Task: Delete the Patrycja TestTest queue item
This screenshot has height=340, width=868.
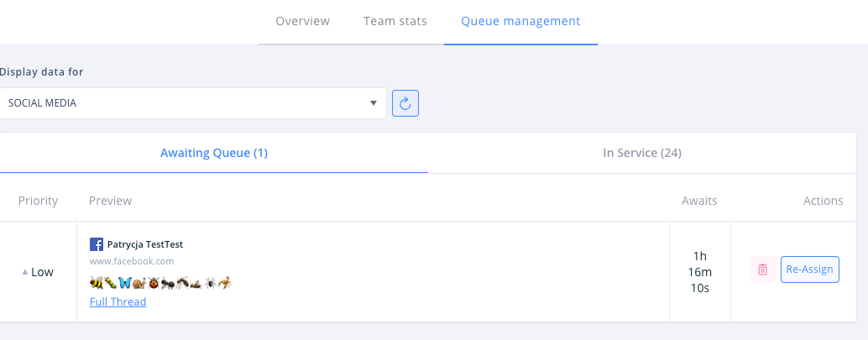Action: pyautogui.click(x=762, y=269)
